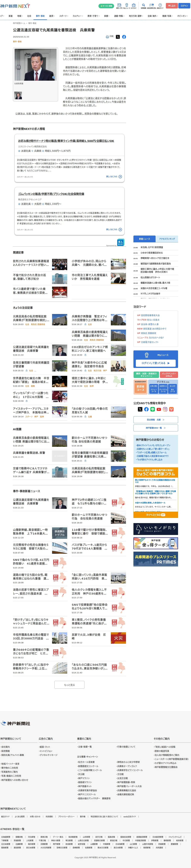
Task: Open Kobe Shimbun Facebook page icon
Action: point(147,409)
